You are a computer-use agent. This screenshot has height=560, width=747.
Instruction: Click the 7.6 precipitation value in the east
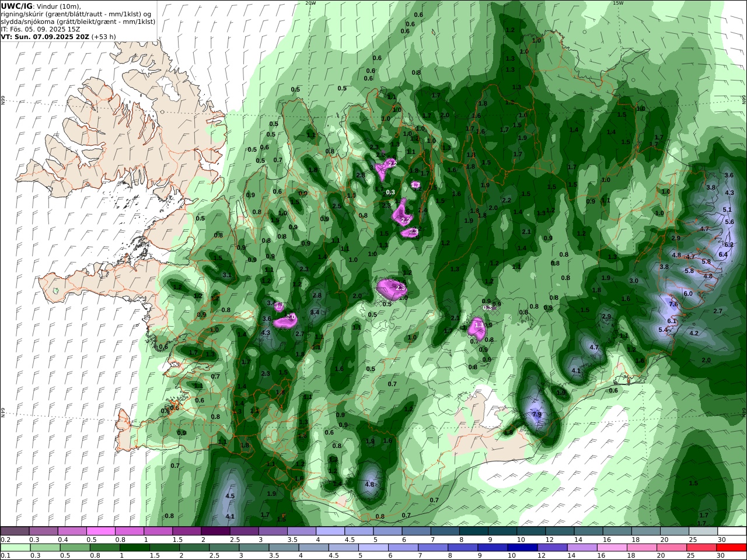(673, 304)
